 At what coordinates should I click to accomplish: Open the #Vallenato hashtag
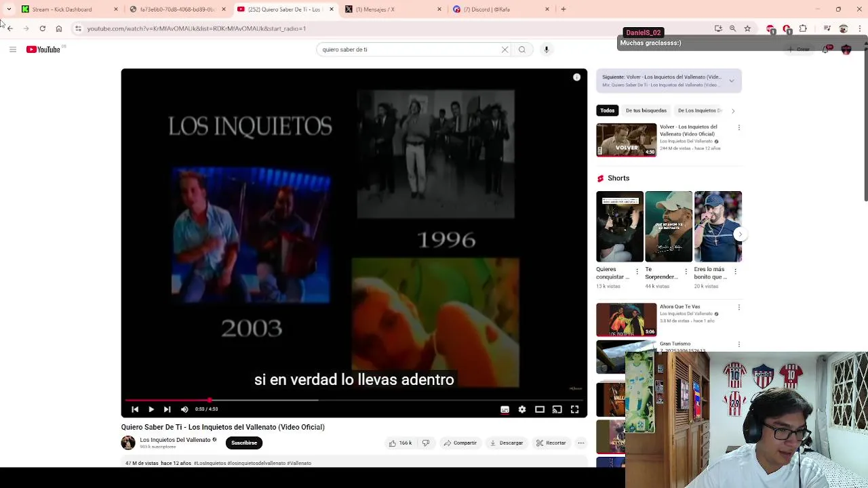point(299,464)
